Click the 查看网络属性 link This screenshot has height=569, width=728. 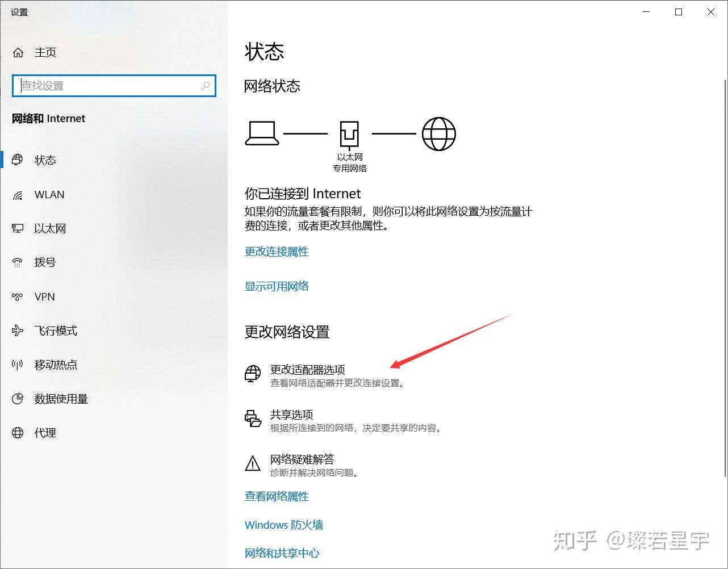coord(277,496)
